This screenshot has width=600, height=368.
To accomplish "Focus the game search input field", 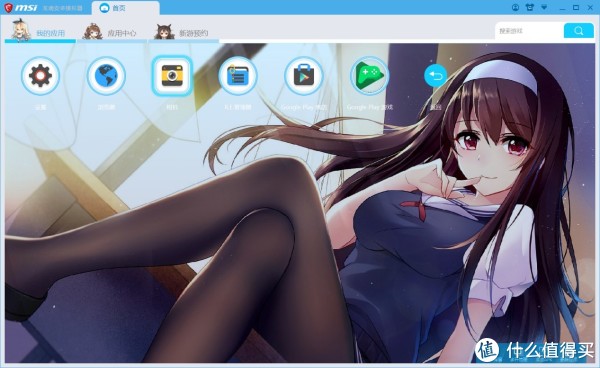I will coord(529,31).
